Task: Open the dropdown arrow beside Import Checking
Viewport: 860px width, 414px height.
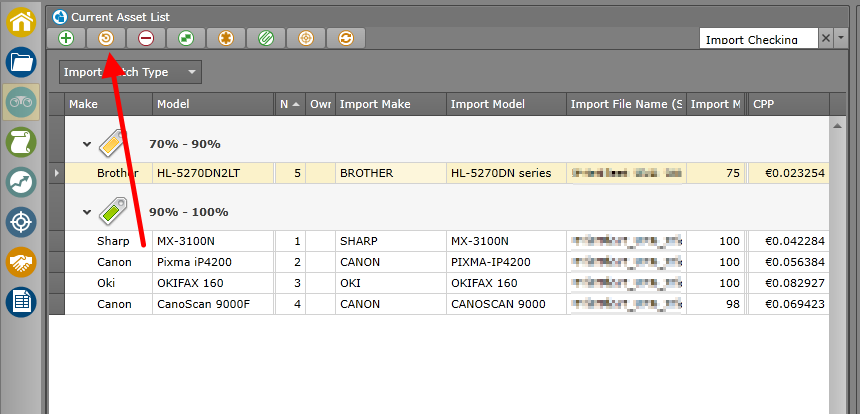Action: click(x=841, y=39)
